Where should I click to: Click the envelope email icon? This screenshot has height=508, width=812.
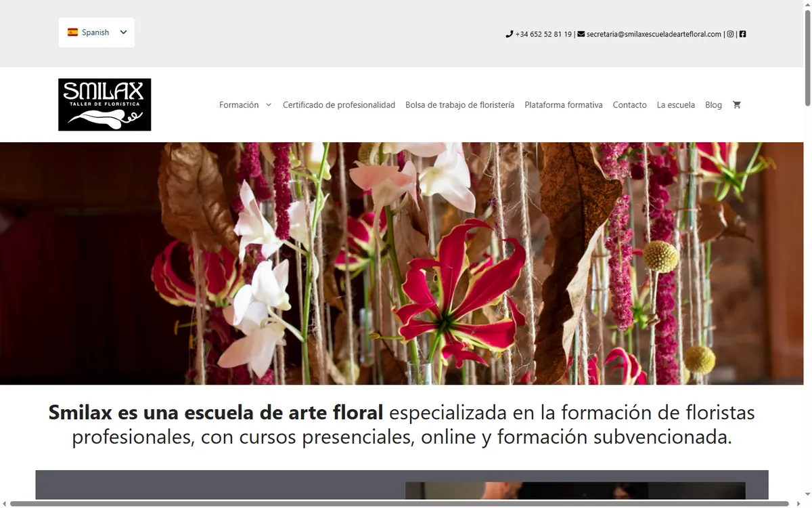tap(581, 34)
